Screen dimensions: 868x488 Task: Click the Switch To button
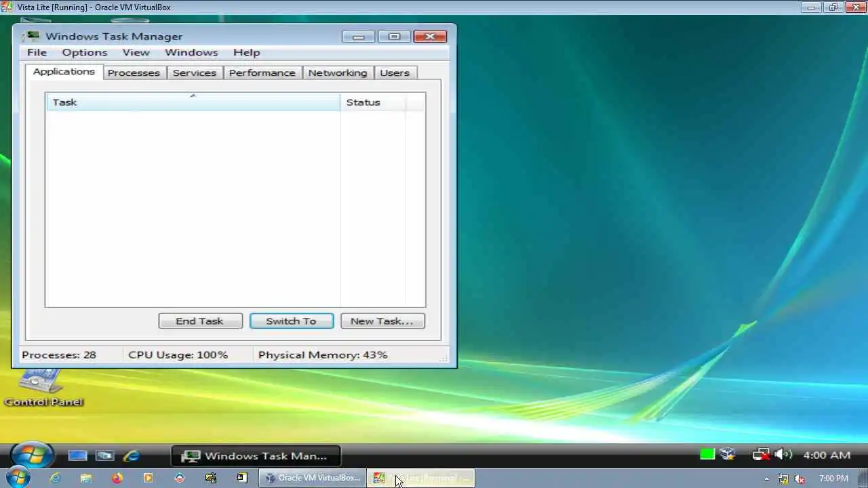click(x=291, y=321)
